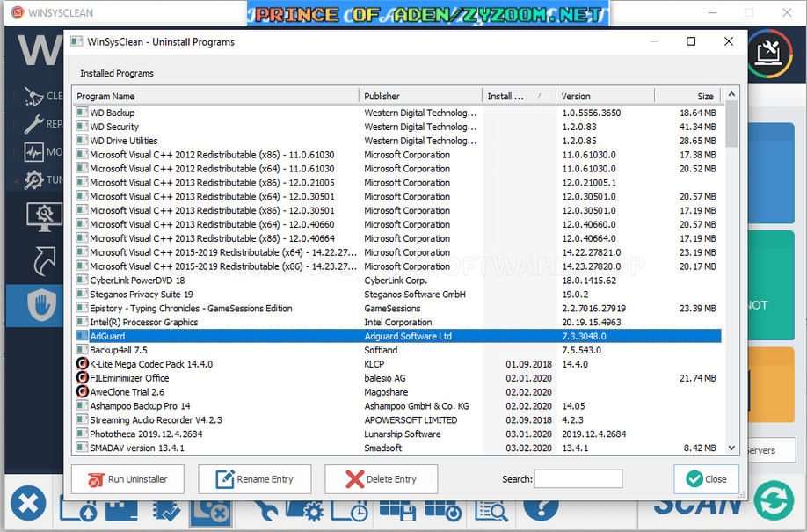Click the Windows restore icon in the bottom toolbar
The height and width of the screenshot is (532, 807).
[443, 510]
